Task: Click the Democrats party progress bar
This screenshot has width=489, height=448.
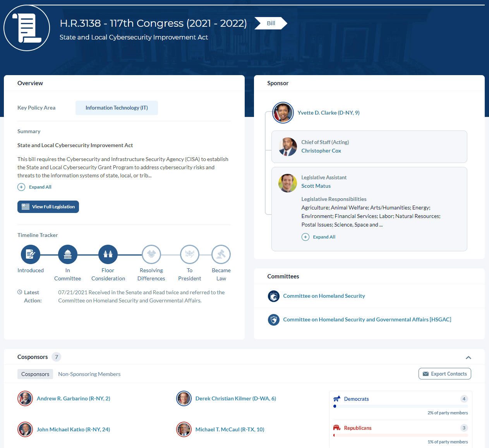Action: [400, 406]
